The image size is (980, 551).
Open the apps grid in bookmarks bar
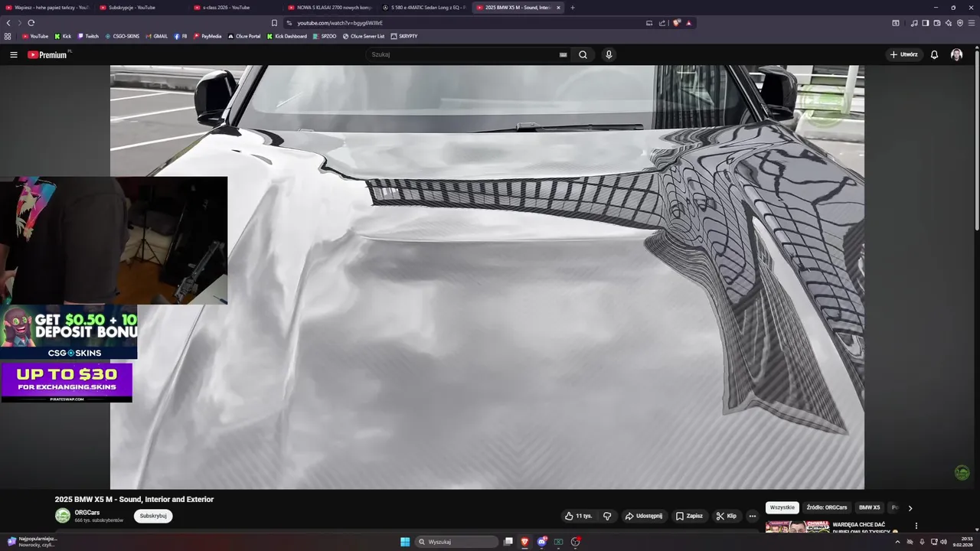pos(8,36)
